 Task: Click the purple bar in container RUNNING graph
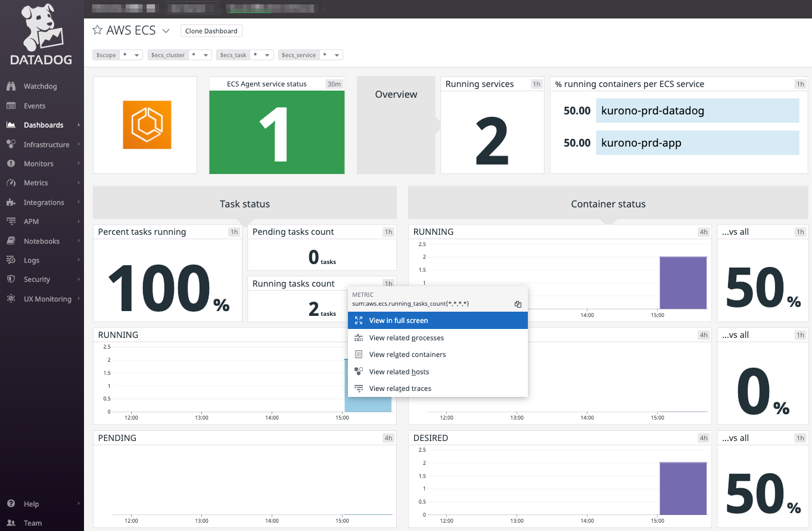click(x=683, y=282)
